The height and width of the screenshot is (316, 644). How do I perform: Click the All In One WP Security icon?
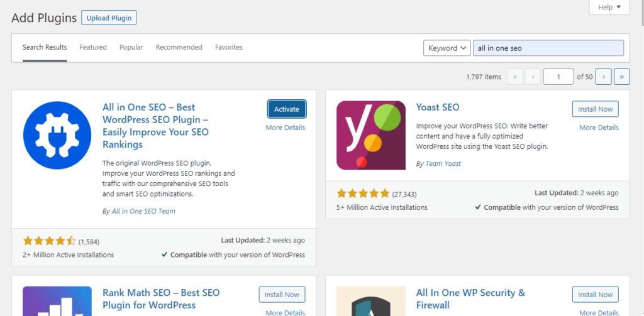(371, 301)
